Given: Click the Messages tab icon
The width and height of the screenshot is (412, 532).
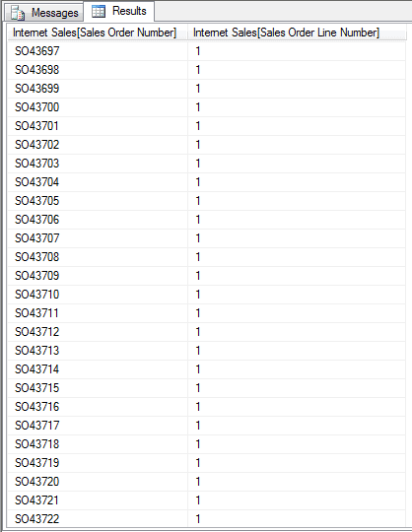Looking at the screenshot, I should coord(18,13).
